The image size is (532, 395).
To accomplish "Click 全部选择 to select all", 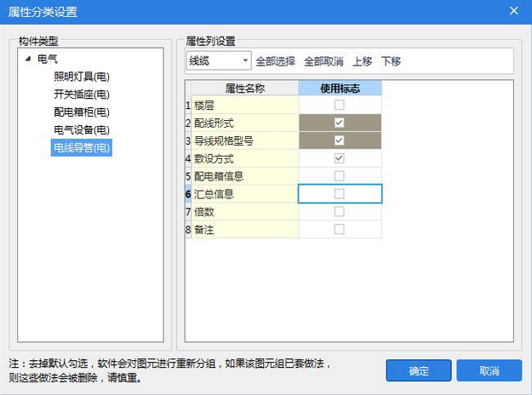I will (276, 61).
